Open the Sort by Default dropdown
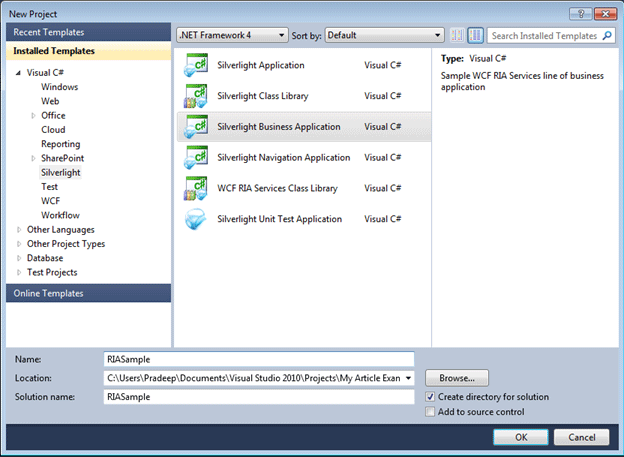624x457 pixels. [x=384, y=35]
